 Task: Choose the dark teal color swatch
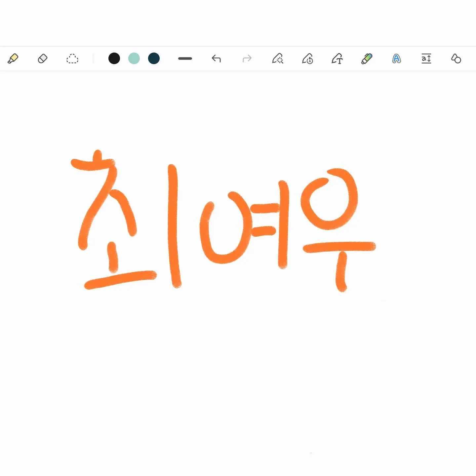(x=154, y=59)
